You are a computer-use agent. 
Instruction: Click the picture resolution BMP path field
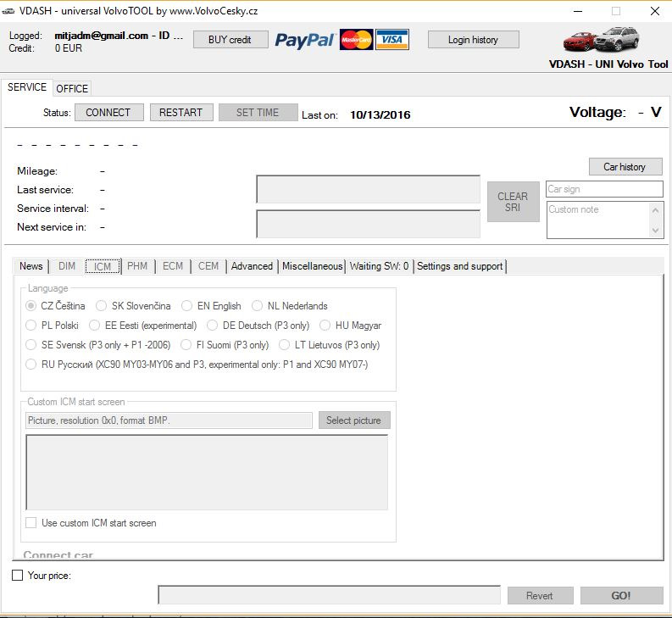pos(169,420)
